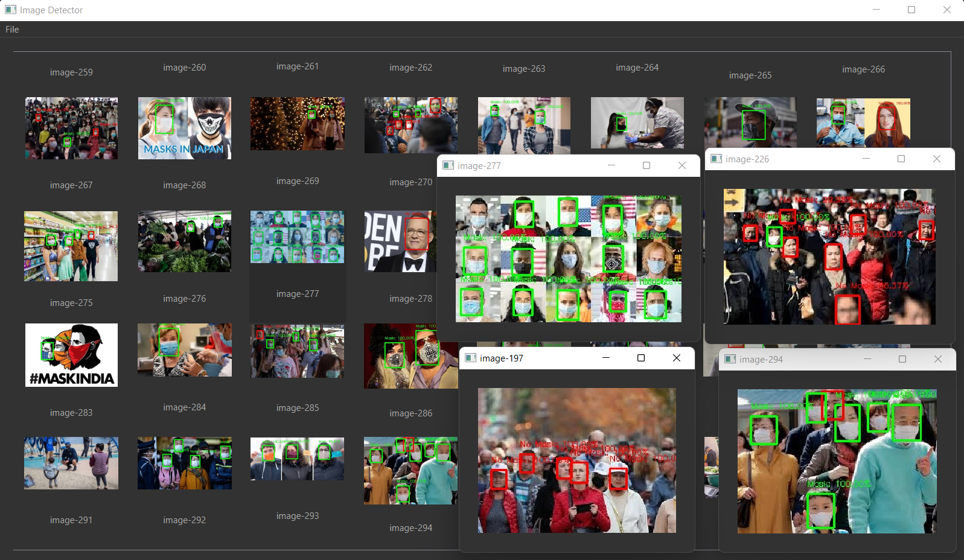Click the image-276 label
This screenshot has width=964, height=560.
184,299
